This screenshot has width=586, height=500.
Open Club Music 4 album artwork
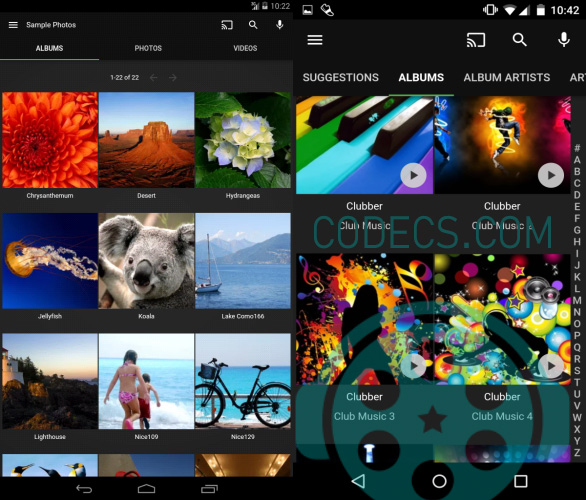[x=502, y=319]
